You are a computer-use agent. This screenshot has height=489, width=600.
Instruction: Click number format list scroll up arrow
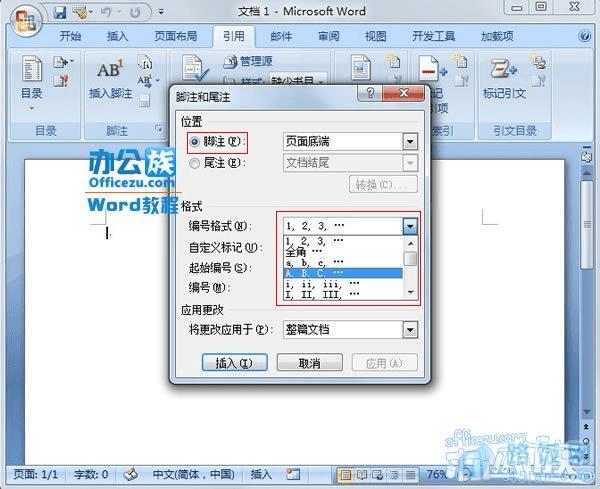(x=411, y=243)
